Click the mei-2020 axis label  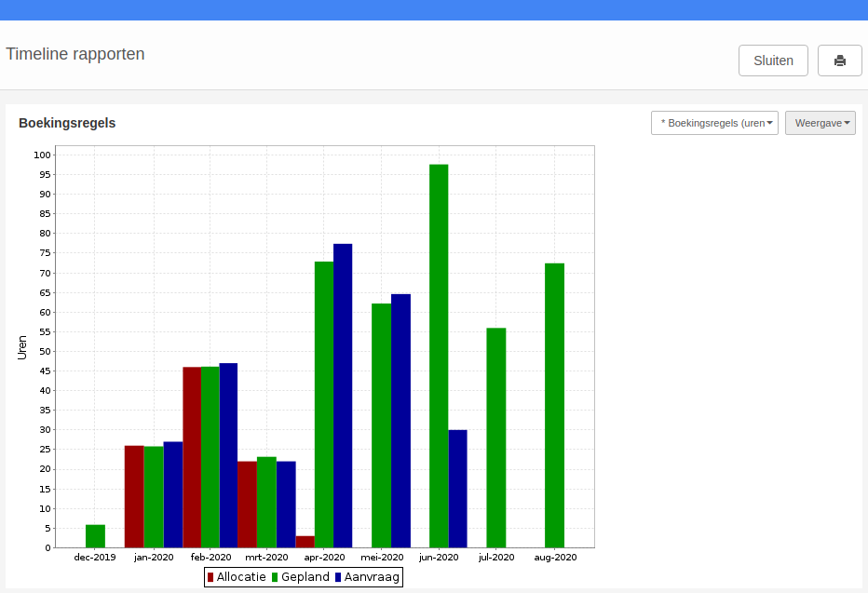382,557
